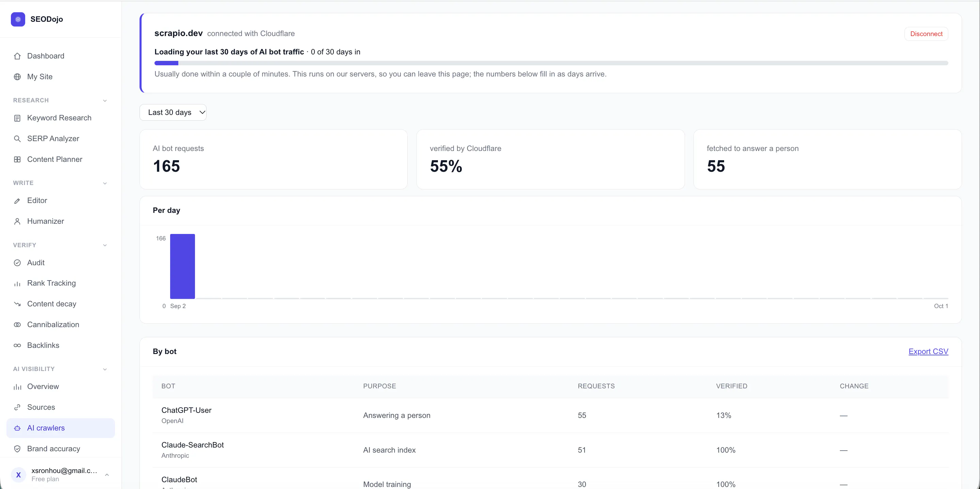
Task: Click the Per day chart heading
Action: [166, 210]
